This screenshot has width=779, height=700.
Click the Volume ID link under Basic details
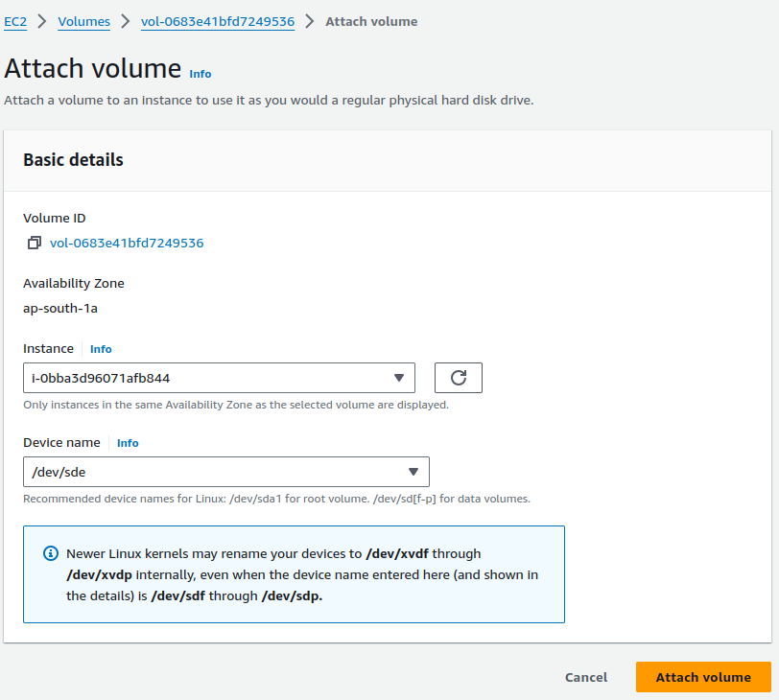pyautogui.click(x=127, y=244)
